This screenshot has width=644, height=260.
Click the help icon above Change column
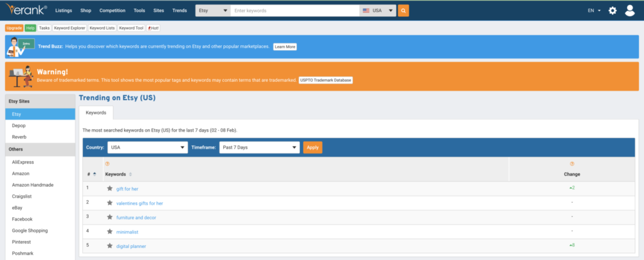pos(572,164)
